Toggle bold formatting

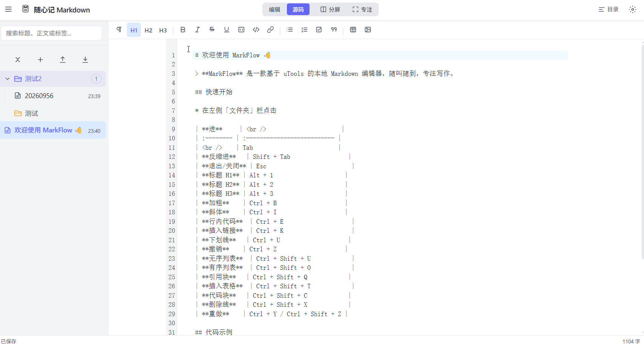(183, 30)
